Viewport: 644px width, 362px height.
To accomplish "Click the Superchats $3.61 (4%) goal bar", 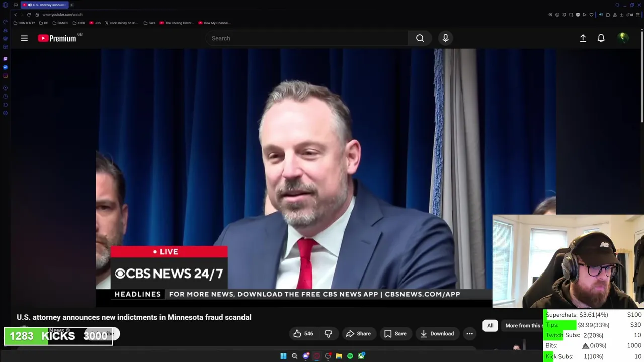I will coord(593,315).
